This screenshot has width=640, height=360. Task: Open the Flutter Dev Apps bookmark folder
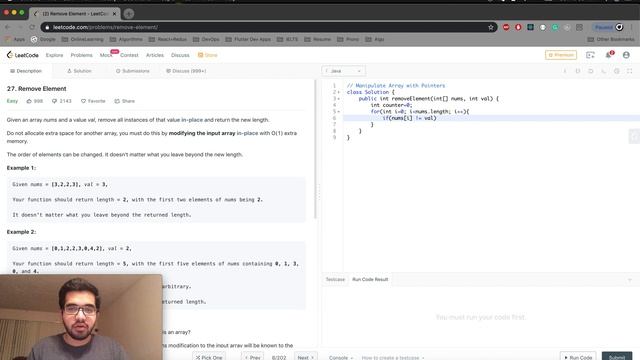coord(248,39)
